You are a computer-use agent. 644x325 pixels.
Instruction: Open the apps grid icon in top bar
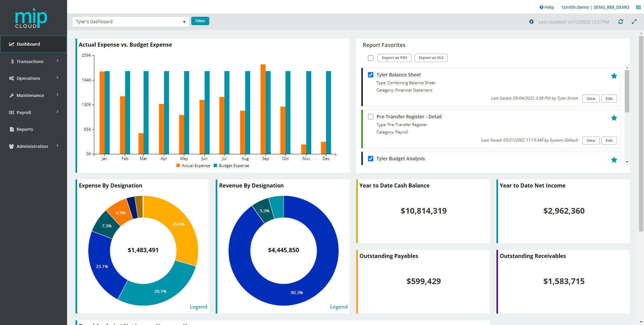pyautogui.click(x=639, y=7)
